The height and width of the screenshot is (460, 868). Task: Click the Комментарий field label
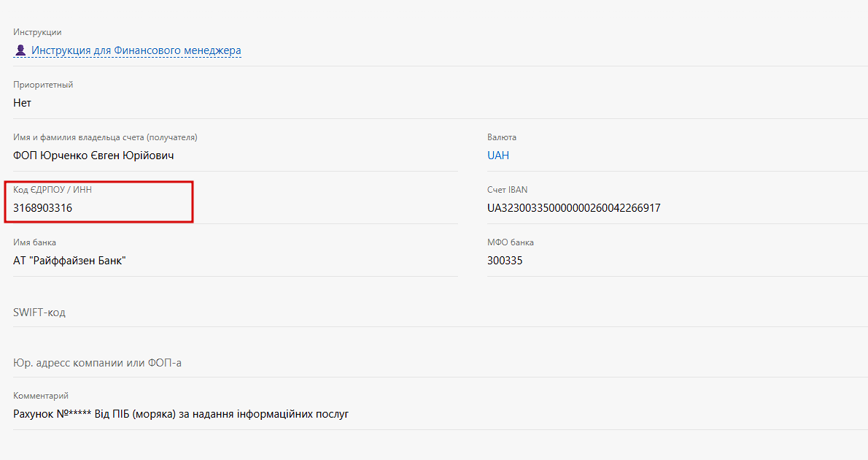point(41,396)
